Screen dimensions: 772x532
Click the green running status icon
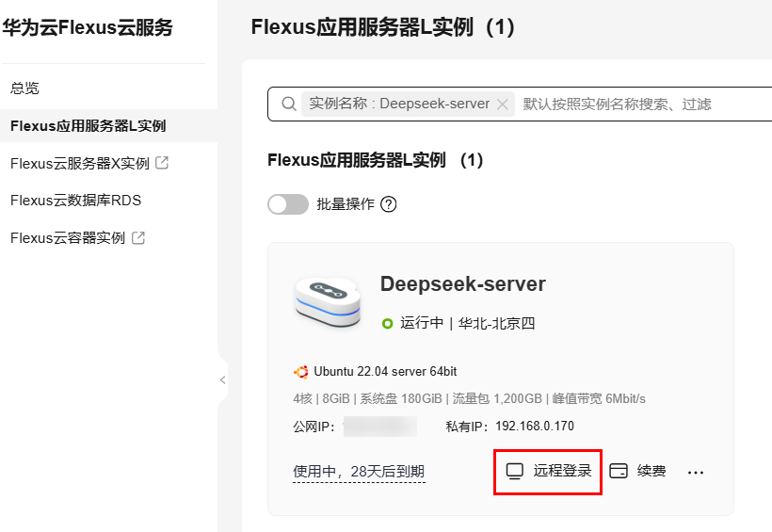(x=387, y=324)
